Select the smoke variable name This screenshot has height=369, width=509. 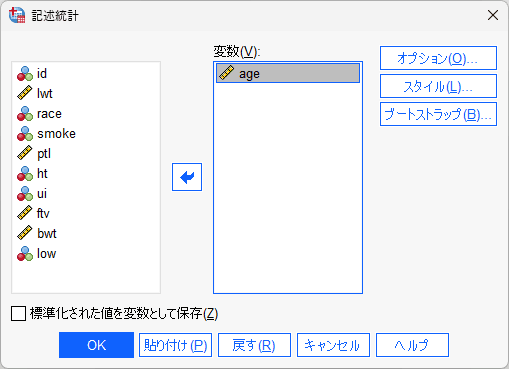(56, 134)
